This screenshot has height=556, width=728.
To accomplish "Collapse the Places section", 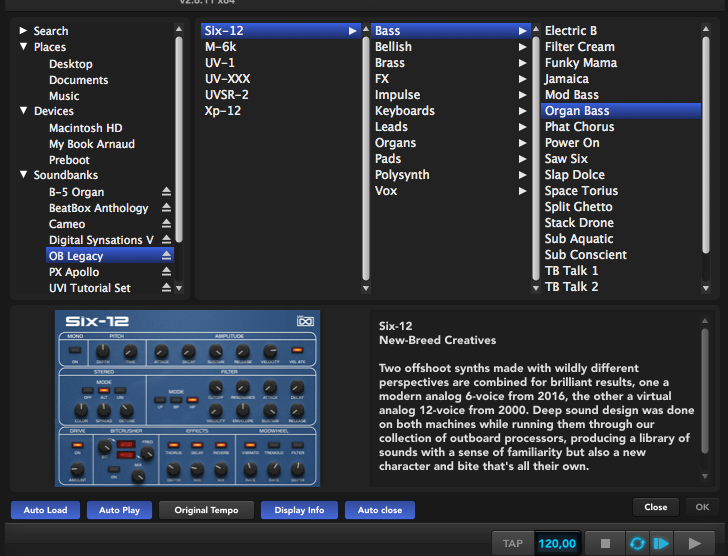I will (x=23, y=46).
